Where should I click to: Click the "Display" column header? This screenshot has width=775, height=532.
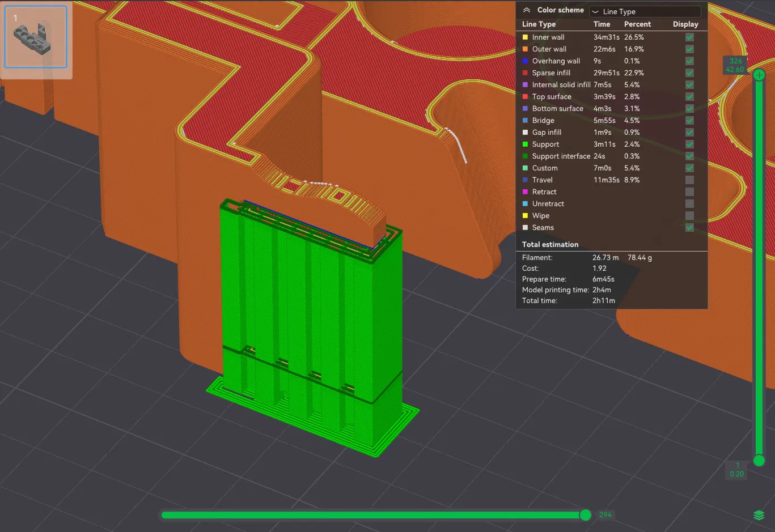[x=685, y=24]
